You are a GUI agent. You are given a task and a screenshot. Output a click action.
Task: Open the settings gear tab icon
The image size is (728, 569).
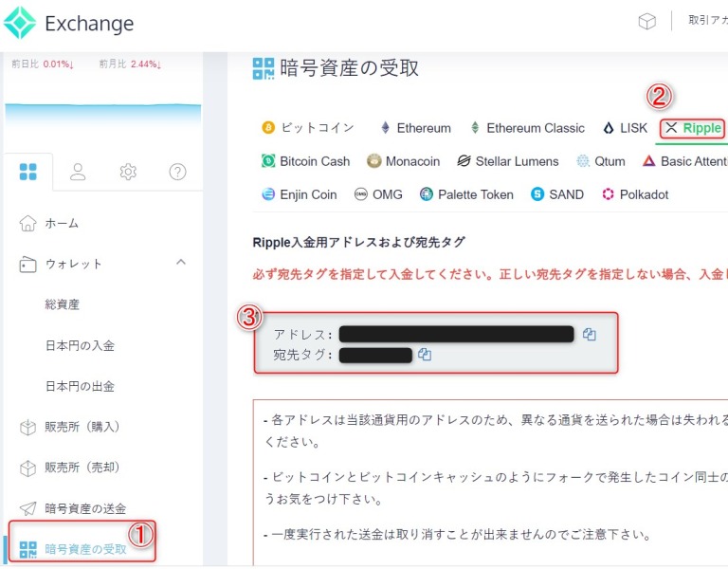click(x=128, y=172)
